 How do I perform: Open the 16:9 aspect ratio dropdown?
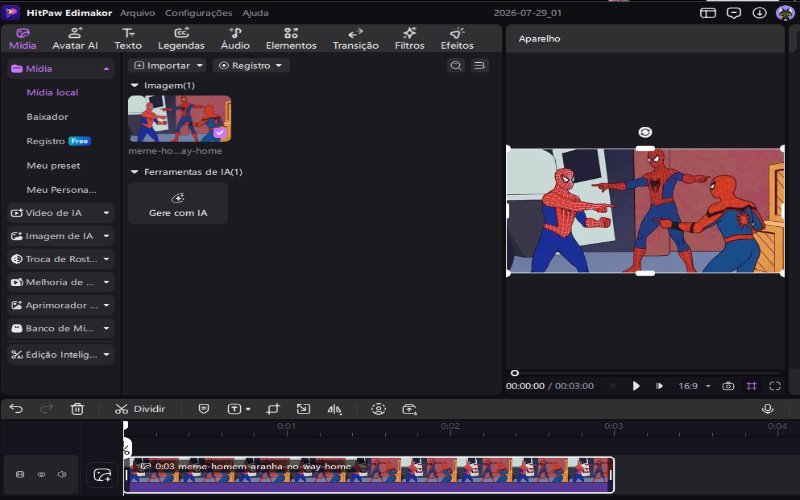point(694,386)
